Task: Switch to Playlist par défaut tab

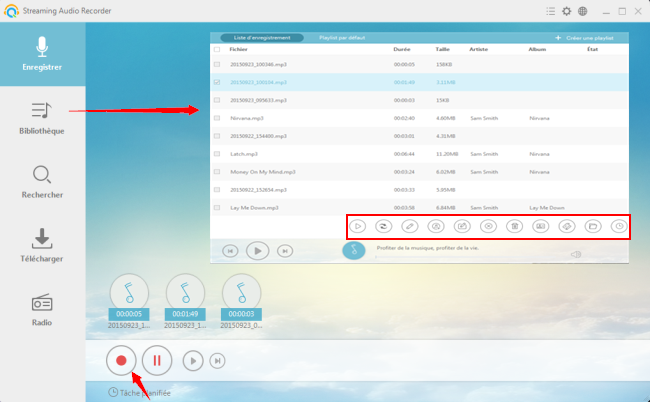Action: tap(342, 38)
